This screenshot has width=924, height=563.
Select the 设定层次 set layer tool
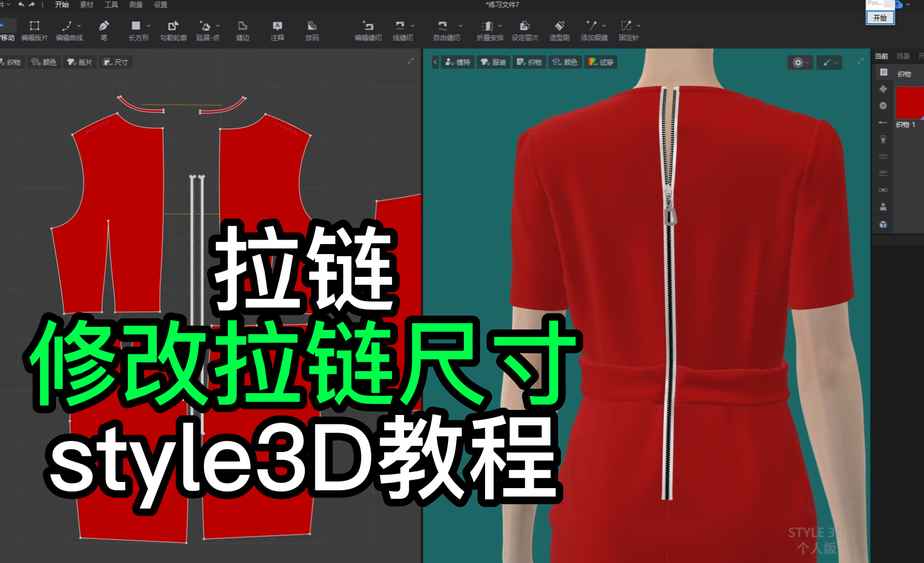point(525,31)
